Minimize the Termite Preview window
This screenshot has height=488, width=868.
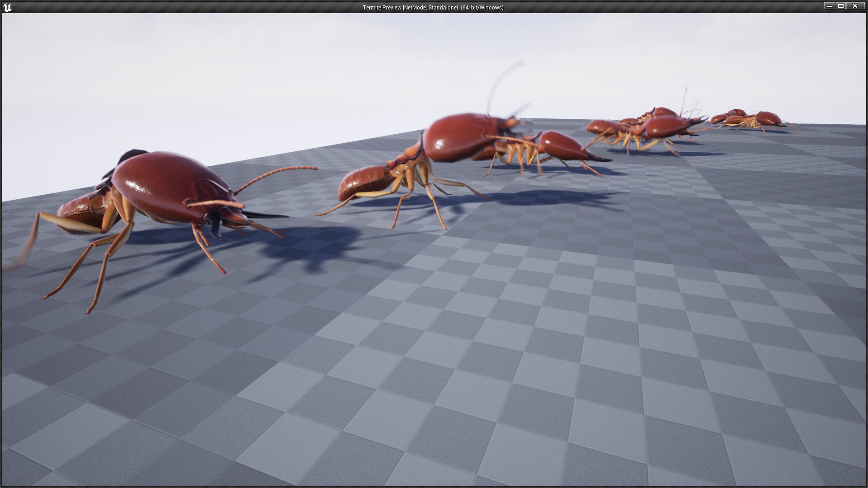829,6
